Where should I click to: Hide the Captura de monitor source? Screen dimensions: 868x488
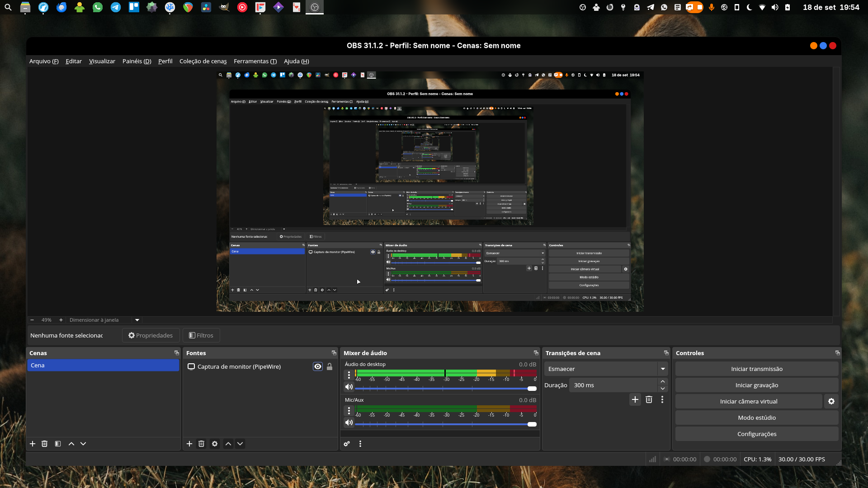click(x=317, y=366)
